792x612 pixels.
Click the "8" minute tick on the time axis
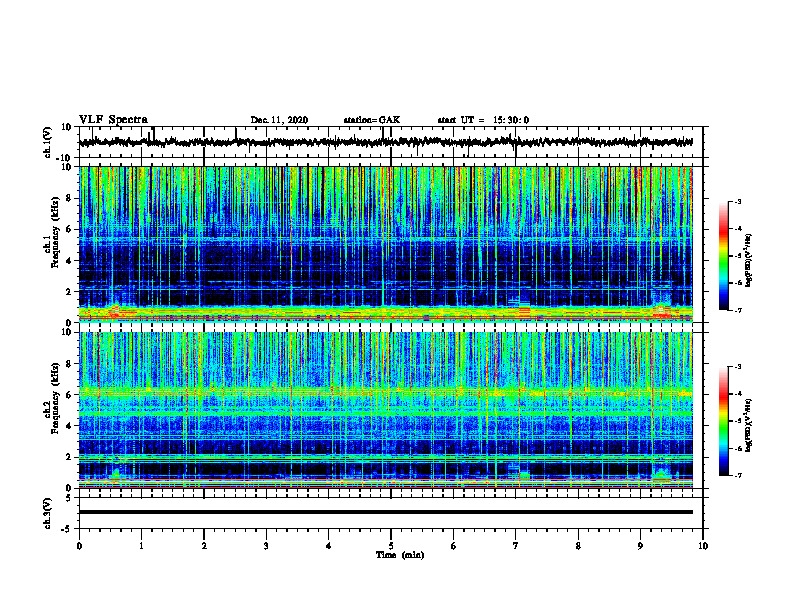point(578,546)
